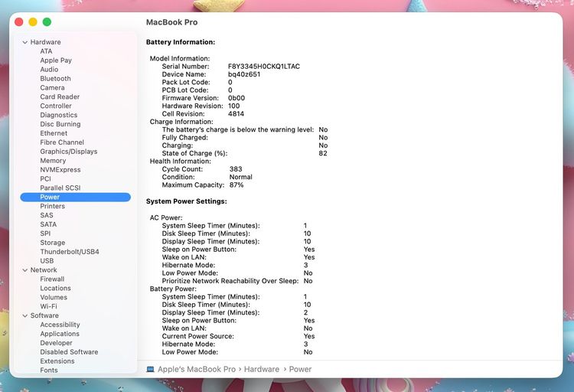Viewport: 574px width, 392px height.
Task: Select Thunderbolt/USB4 in the sidebar
Action: [70, 252]
